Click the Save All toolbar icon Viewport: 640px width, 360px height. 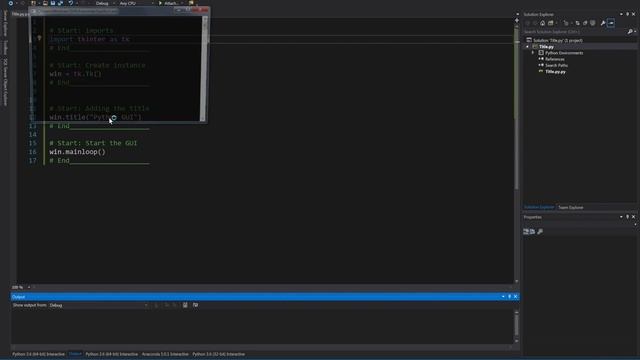(x=60, y=3)
